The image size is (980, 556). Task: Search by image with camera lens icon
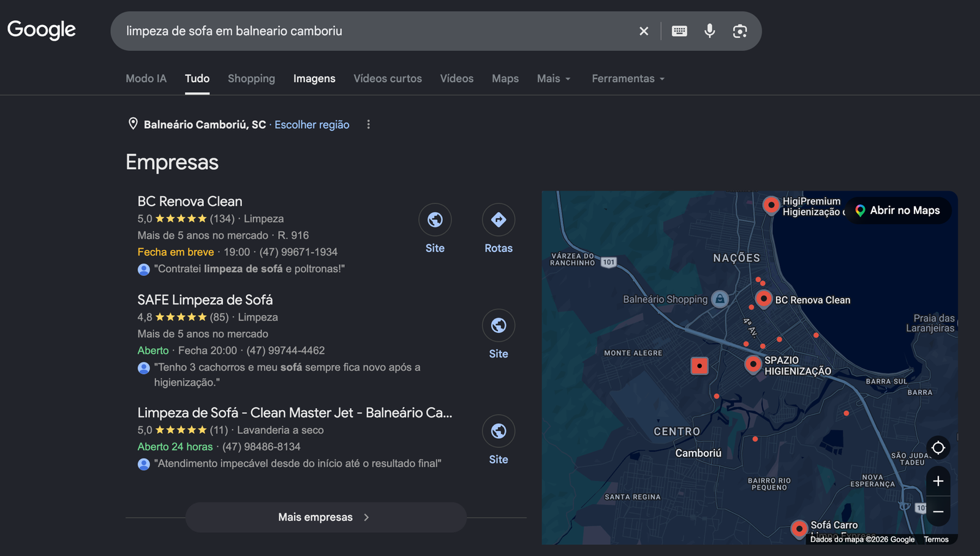740,31
